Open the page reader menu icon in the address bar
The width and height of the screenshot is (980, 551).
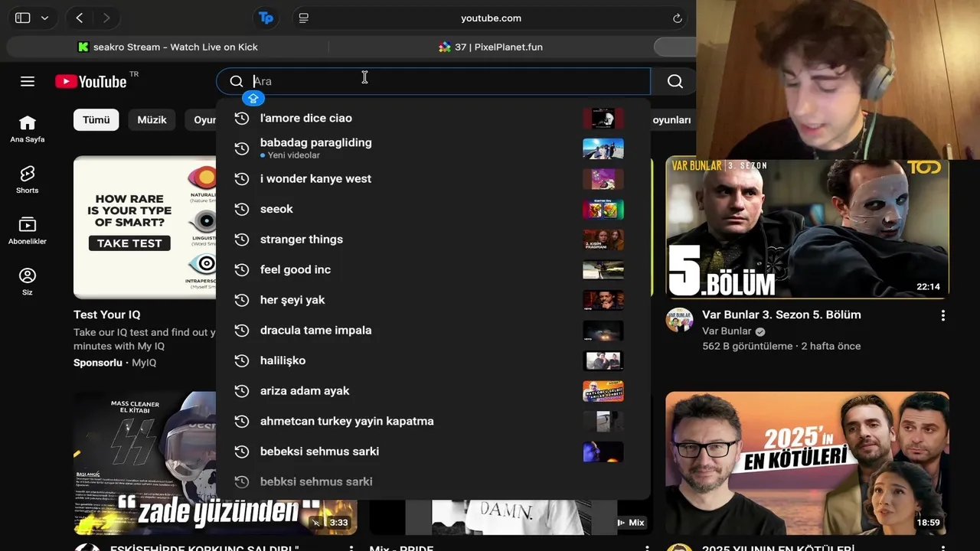point(304,18)
